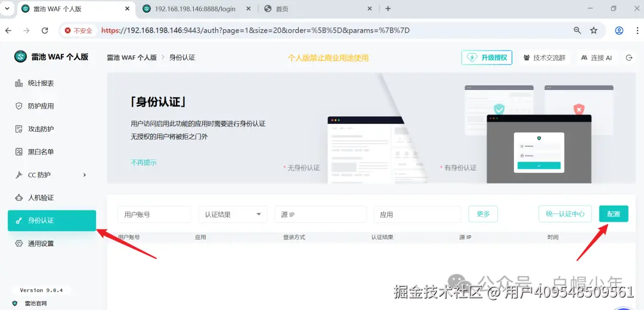Click the logout icon in the top right
Image resolution: width=644 pixels, height=310 pixels.
point(629,58)
